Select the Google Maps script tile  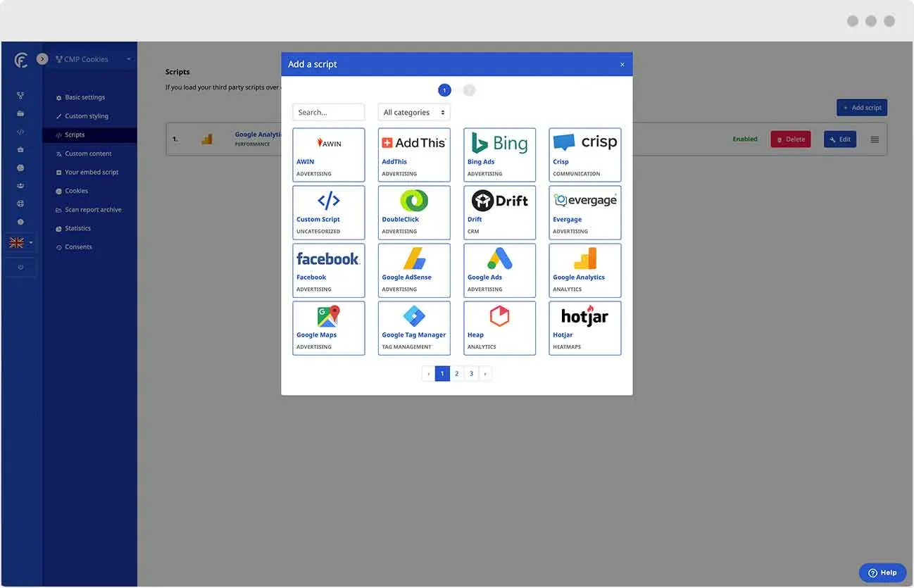(x=328, y=328)
